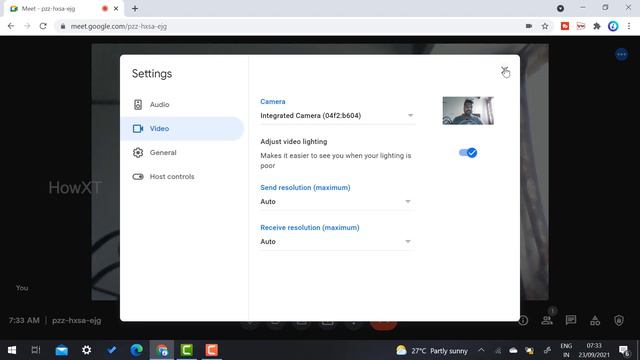Open green Camtasia icon on taskbar

click(187, 350)
